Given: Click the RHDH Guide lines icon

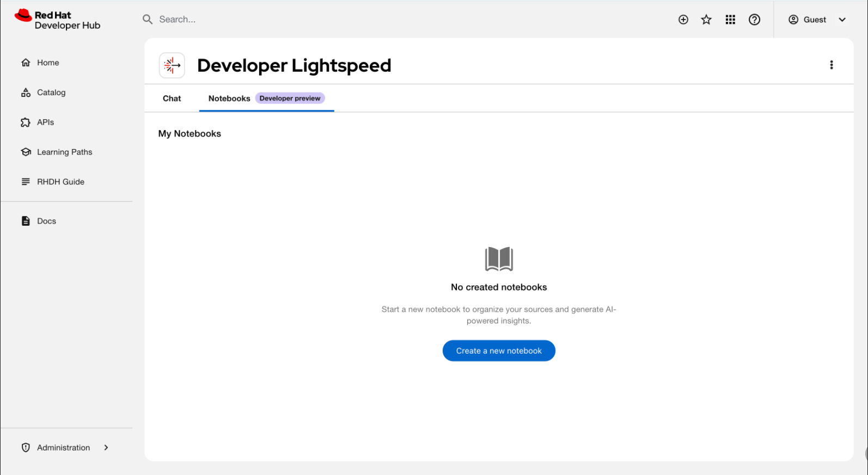Looking at the screenshot, I should coord(26,182).
